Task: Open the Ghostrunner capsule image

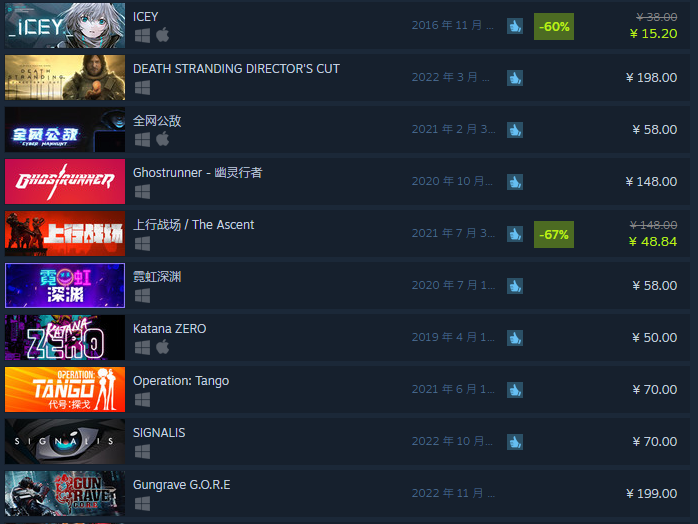Action: [x=65, y=181]
